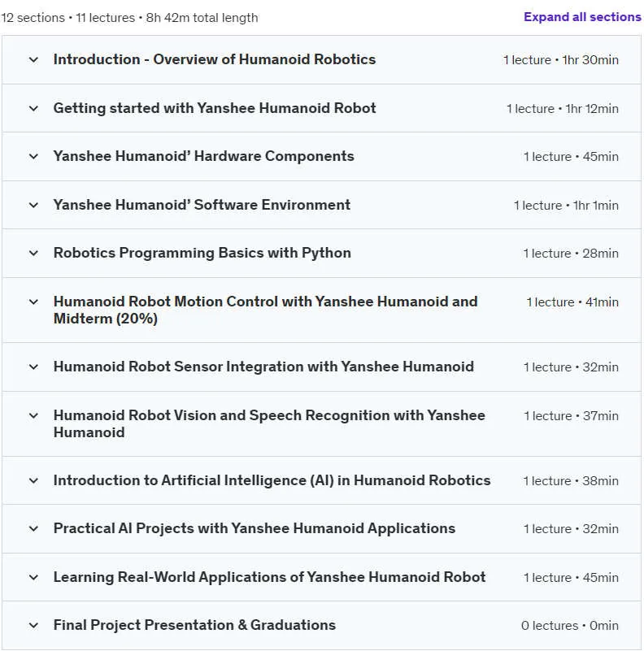Click chevron next to Motion Control and Midterm section
The image size is (644, 651).
(33, 302)
